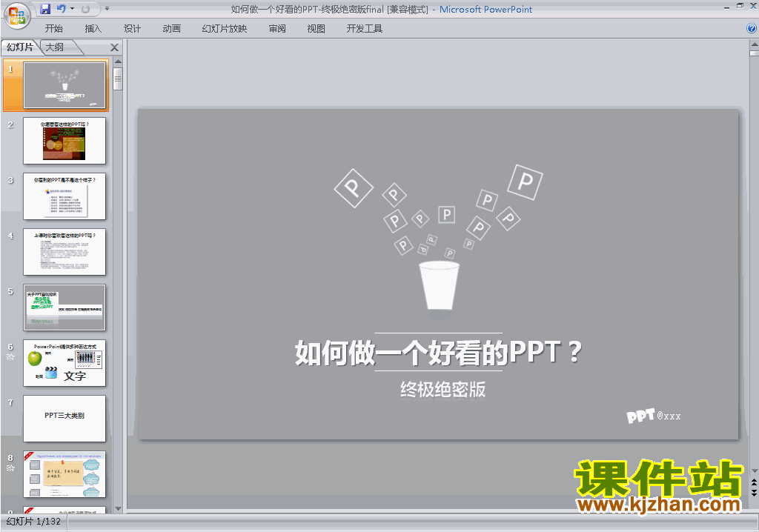
Task: Click animation star icon beside slide 6
Action: point(10,357)
